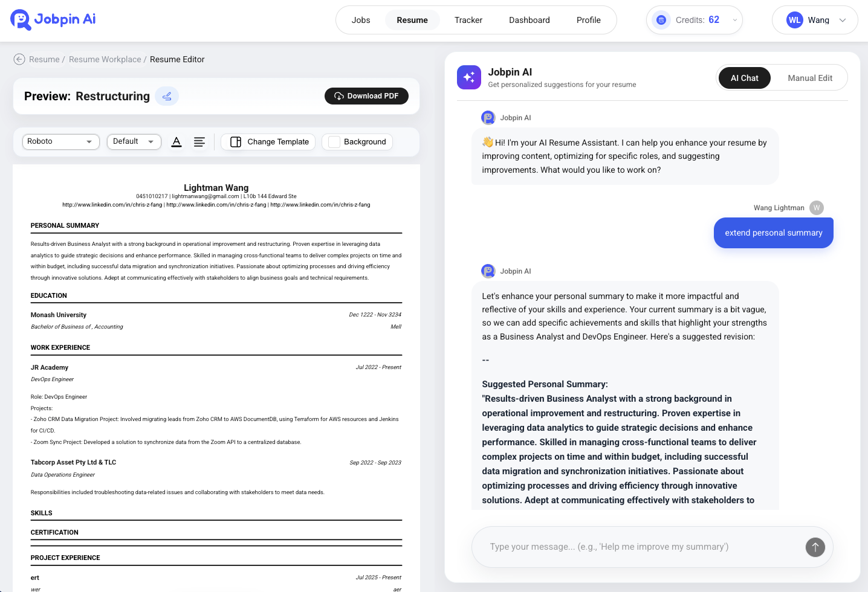The width and height of the screenshot is (868, 592).
Task: Switch to Manual Edit mode
Action: click(x=810, y=77)
